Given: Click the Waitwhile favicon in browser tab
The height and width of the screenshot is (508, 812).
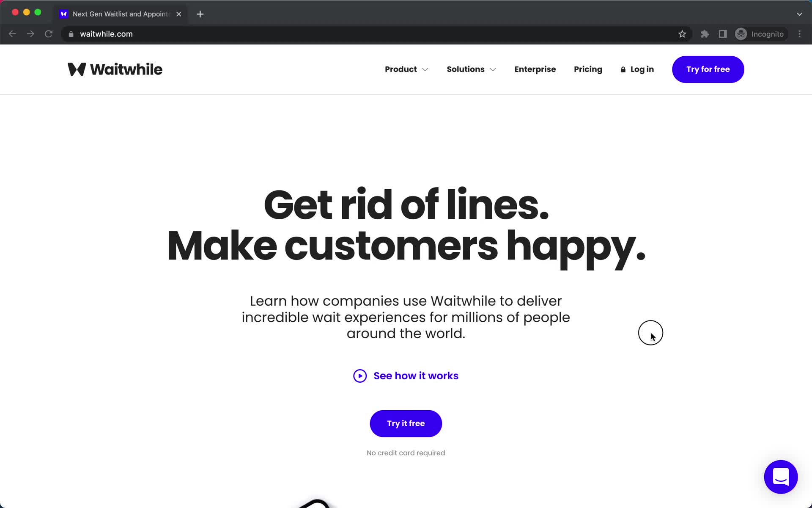Looking at the screenshot, I should click(64, 14).
